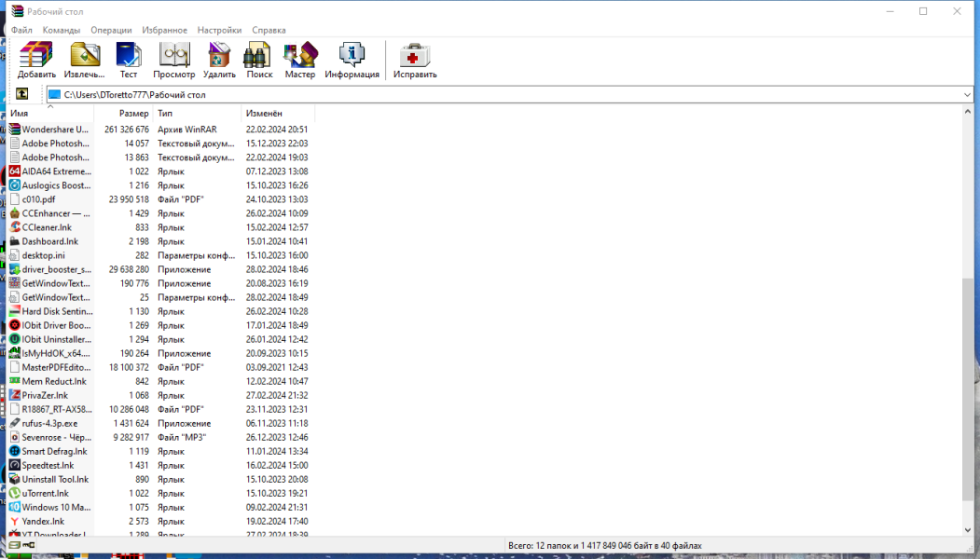Screen dimensions: 980x559
Task: Expand the address path dropdown
Action: click(x=967, y=95)
